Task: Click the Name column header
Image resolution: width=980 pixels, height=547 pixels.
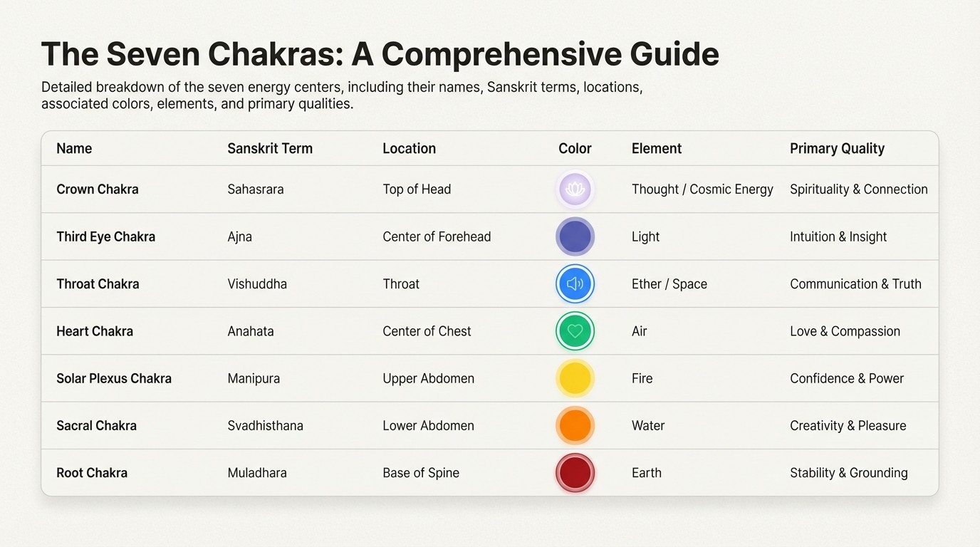Action: click(74, 149)
